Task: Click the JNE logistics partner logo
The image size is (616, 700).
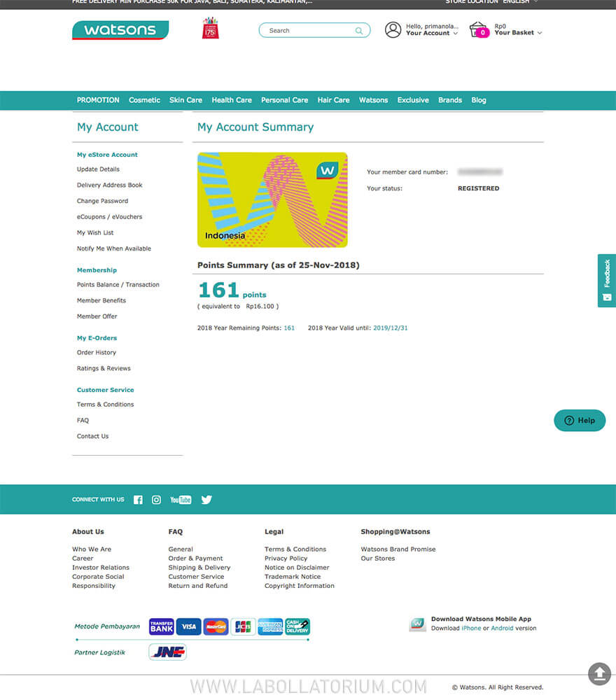Action: point(168,652)
